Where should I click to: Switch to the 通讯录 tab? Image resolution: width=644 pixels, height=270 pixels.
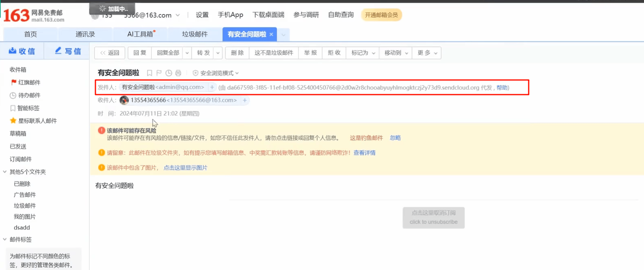pos(85,35)
